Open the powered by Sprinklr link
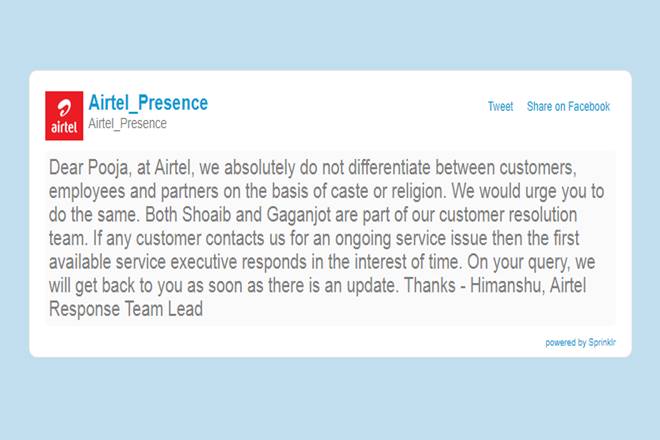 coord(577,342)
